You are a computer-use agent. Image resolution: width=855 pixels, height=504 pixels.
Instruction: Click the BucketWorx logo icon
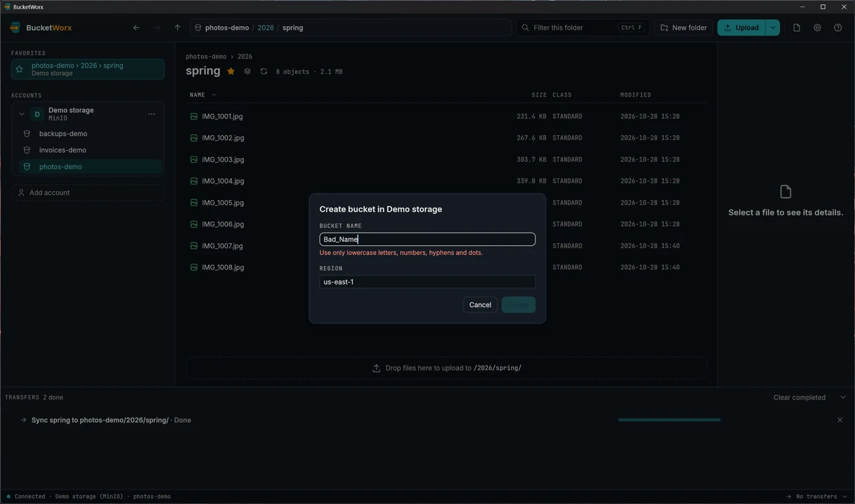coord(15,27)
